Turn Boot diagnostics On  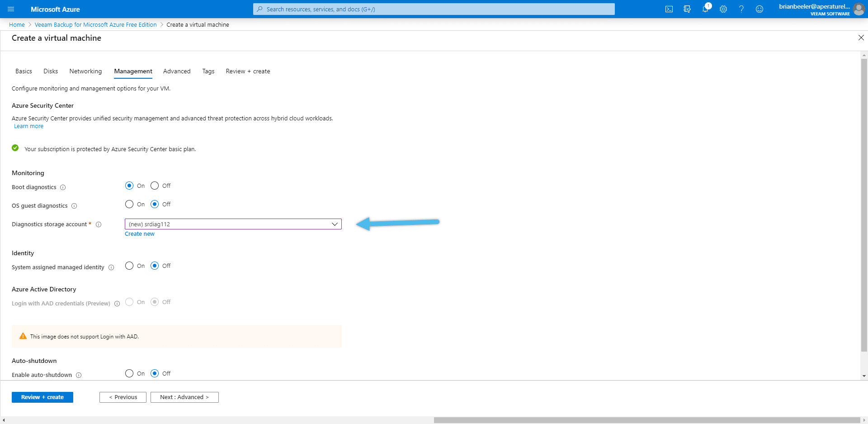[129, 186]
